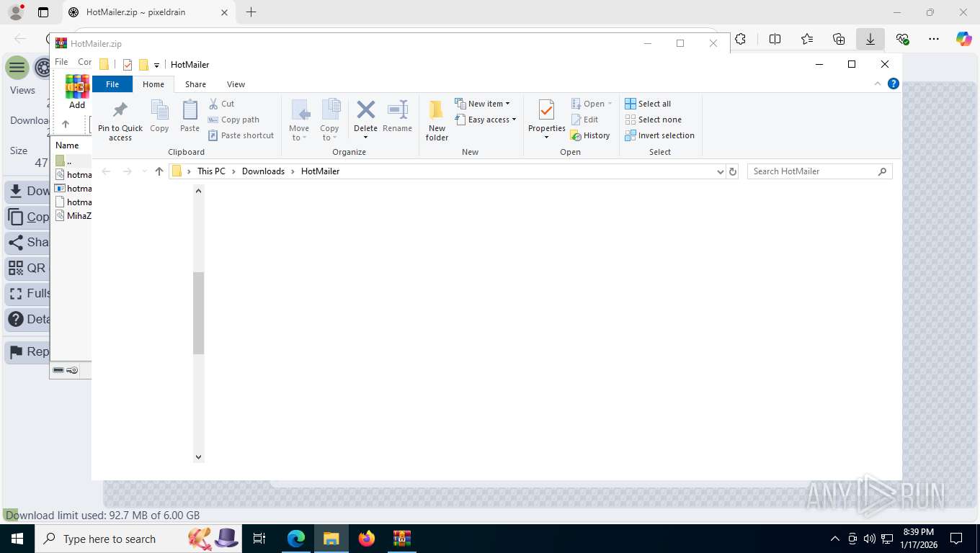Screen dimensions: 980x553
Task: Select HotMailer.zip browser tab
Action: (x=147, y=12)
